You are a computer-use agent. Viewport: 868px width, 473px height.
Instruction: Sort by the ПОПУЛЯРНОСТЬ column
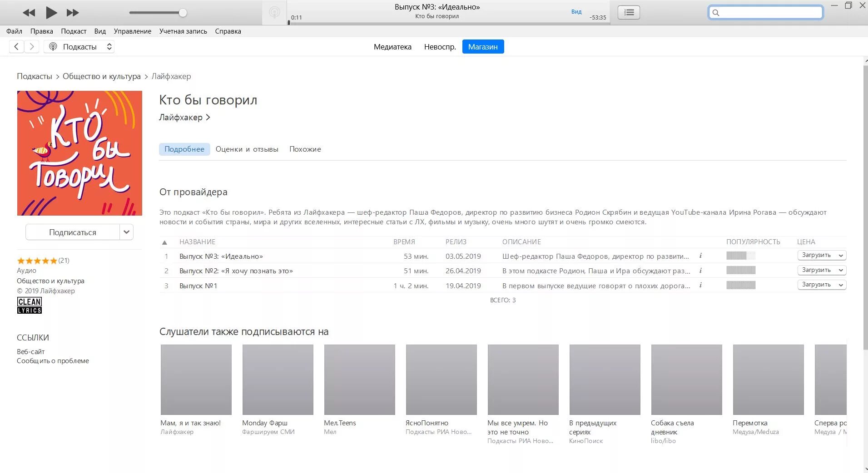(x=753, y=242)
